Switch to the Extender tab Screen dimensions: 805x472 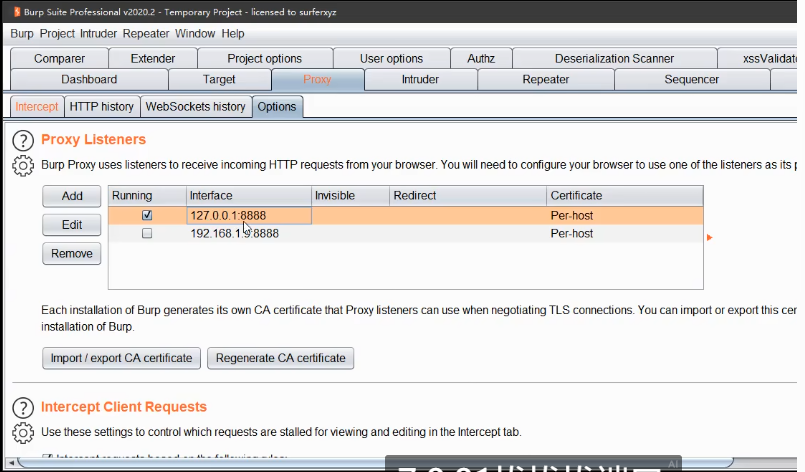coord(152,59)
